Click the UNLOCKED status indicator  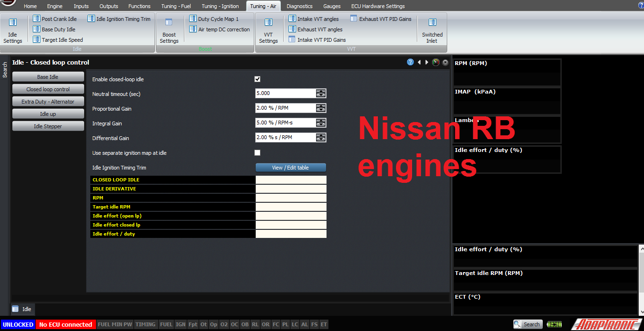18,324
